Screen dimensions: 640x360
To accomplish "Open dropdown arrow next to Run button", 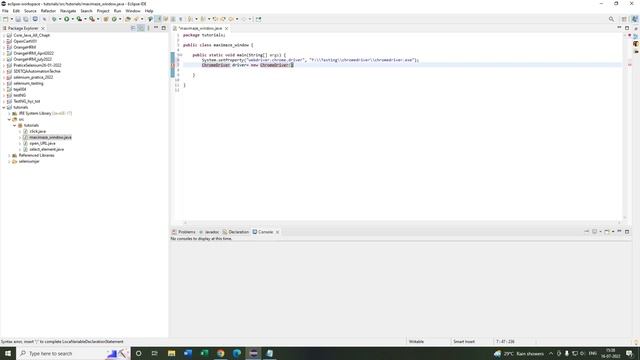I will tap(73, 19).
